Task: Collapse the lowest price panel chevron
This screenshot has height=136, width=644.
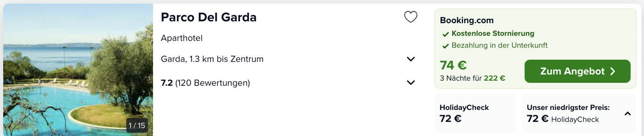Action: pyautogui.click(x=628, y=114)
